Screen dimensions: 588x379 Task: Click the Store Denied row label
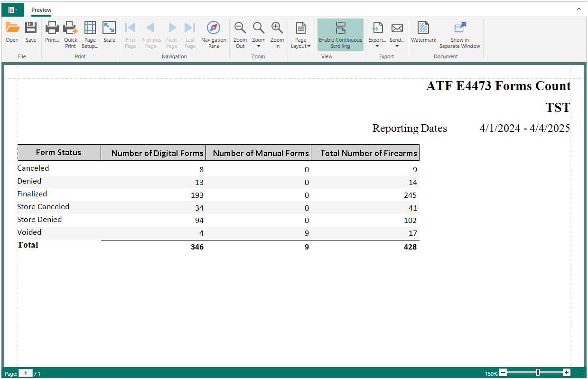[39, 219]
